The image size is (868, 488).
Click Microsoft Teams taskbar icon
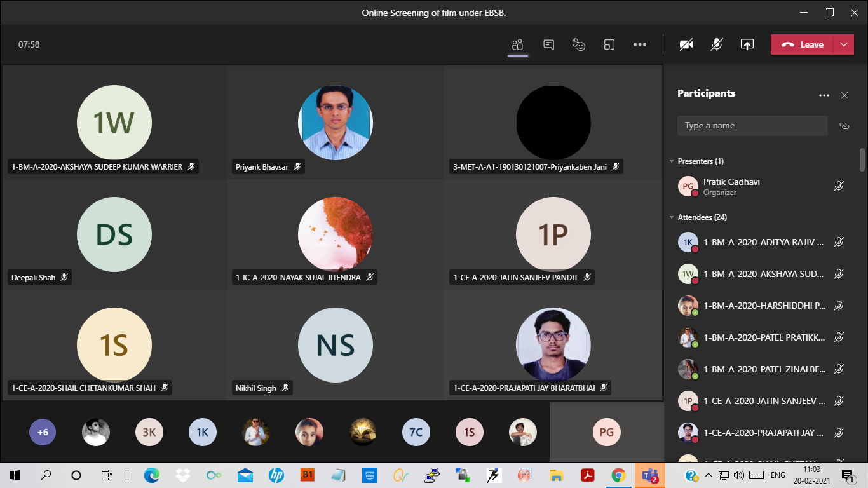(x=649, y=475)
